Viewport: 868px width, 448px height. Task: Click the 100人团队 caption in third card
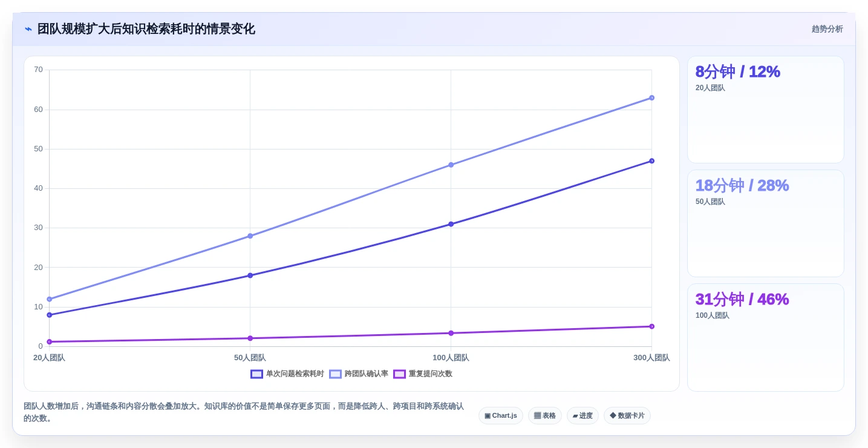point(713,315)
